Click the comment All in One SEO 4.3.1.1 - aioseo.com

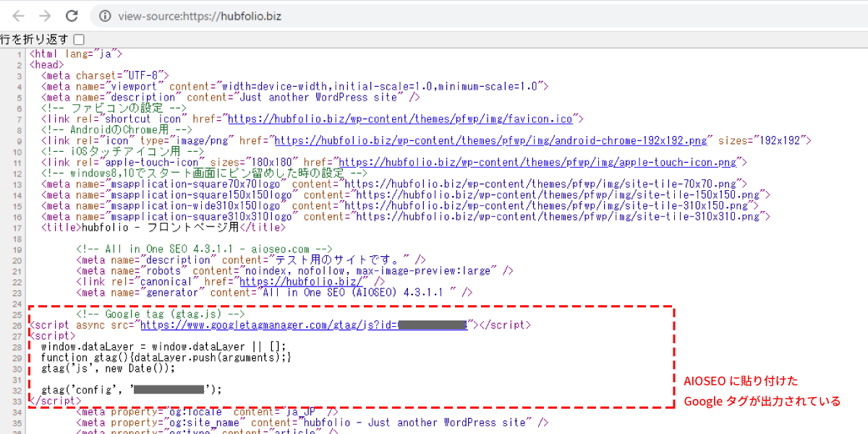pyautogui.click(x=204, y=249)
